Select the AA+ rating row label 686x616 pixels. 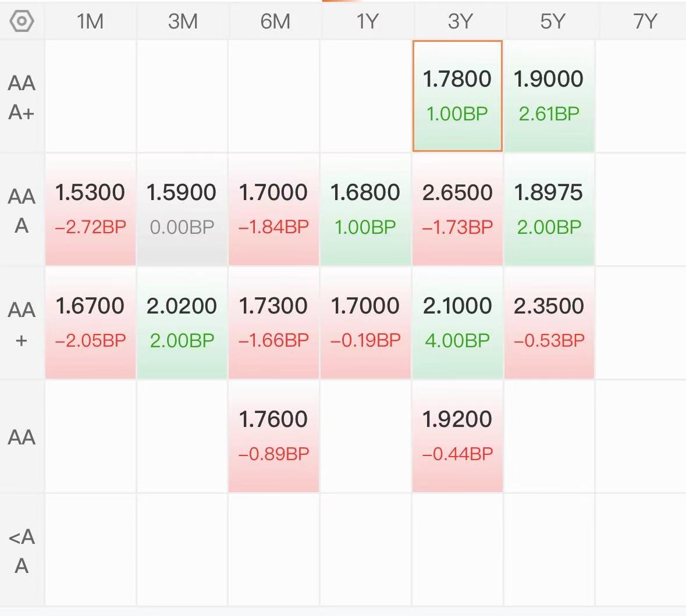(22, 324)
